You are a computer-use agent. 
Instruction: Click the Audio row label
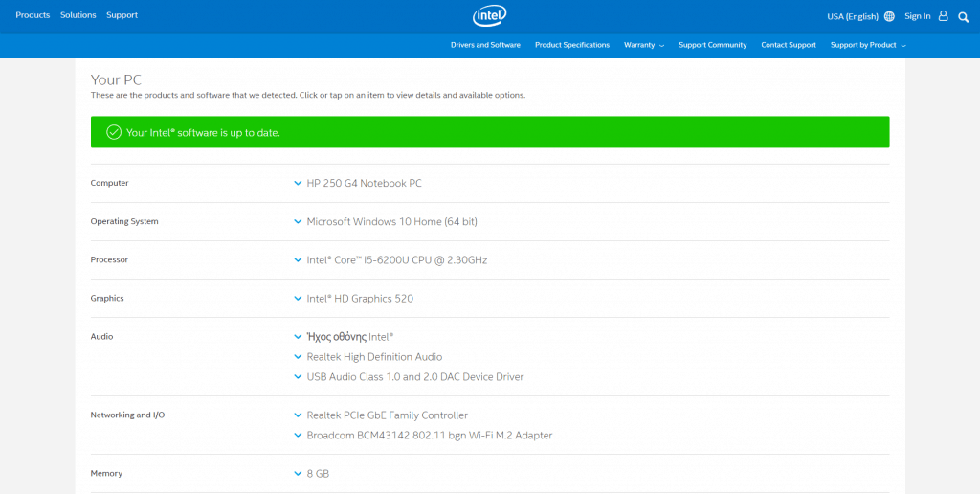(x=101, y=336)
